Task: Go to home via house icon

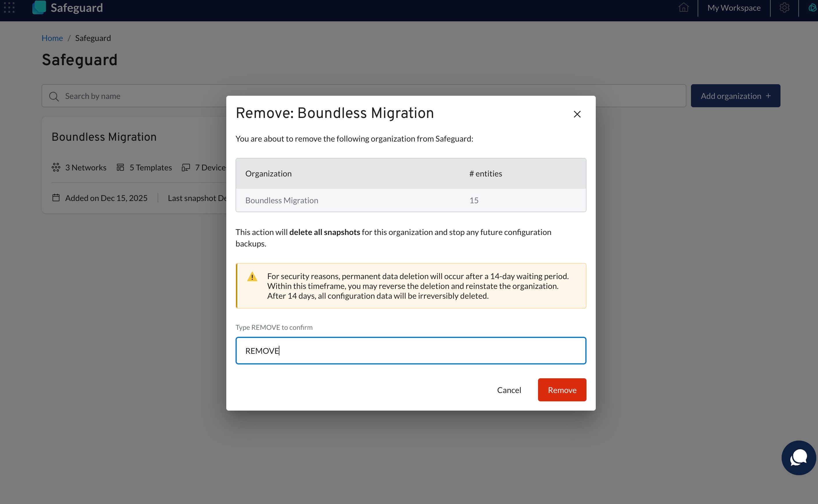Action: 683,7
